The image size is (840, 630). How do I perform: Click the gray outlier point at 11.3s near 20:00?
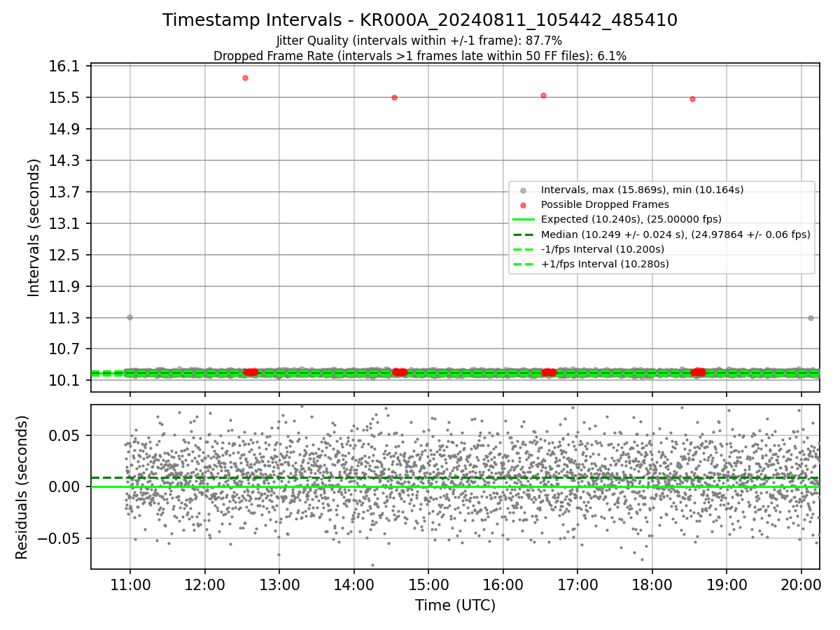[811, 318]
